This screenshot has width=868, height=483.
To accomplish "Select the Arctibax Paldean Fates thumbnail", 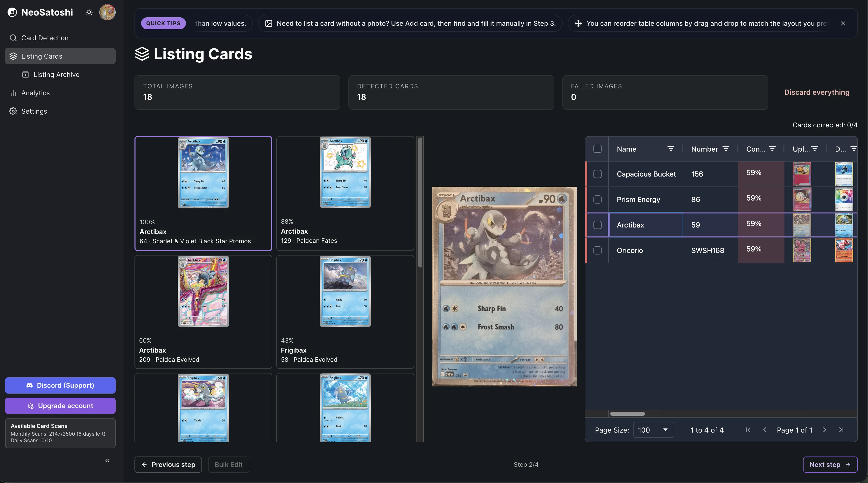I will [x=345, y=193].
